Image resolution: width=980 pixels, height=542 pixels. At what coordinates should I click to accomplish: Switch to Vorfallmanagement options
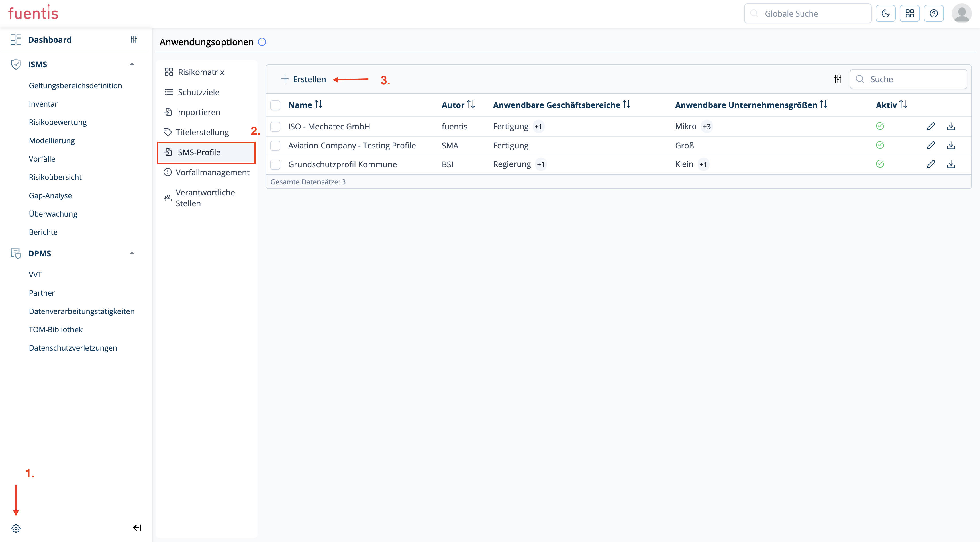pos(212,172)
